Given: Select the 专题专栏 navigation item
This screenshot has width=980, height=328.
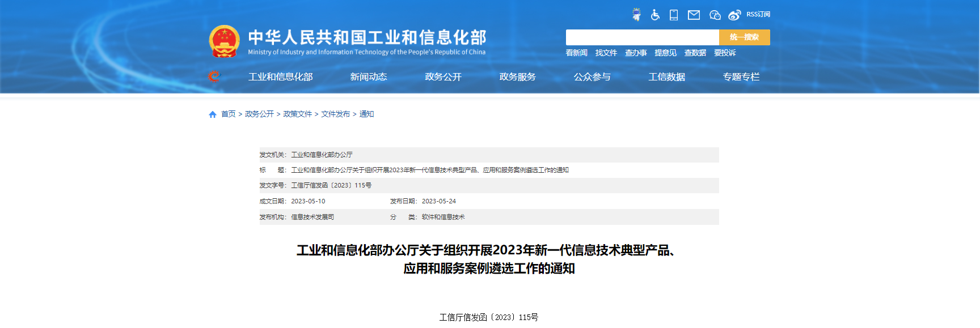Looking at the screenshot, I should coord(741,76).
